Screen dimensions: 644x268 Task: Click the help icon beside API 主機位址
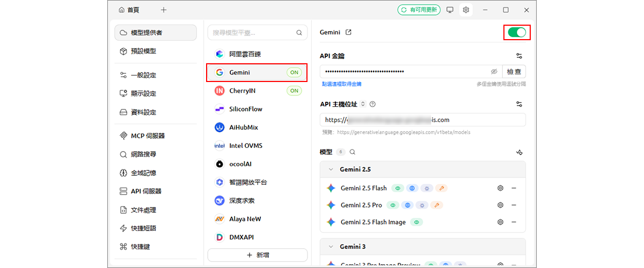click(372, 104)
